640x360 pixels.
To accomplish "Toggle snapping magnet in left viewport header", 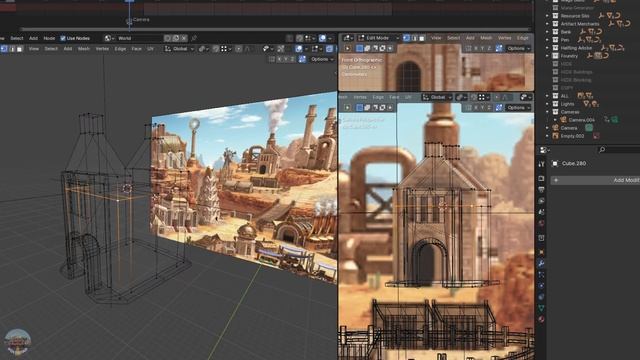I will click(215, 49).
